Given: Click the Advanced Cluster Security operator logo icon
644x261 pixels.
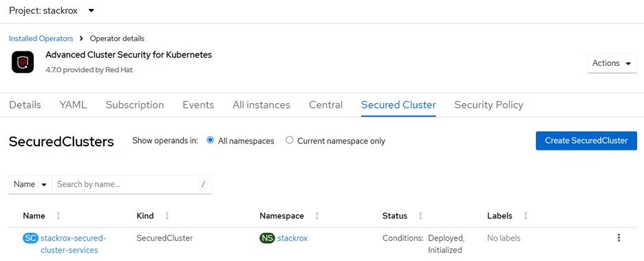Looking at the screenshot, I should tap(23, 63).
